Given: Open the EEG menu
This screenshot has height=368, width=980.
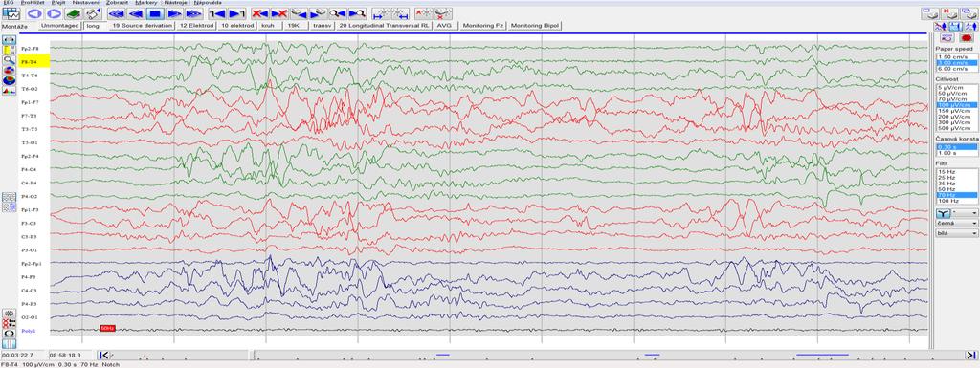Looking at the screenshot, I should tap(9, 3).
